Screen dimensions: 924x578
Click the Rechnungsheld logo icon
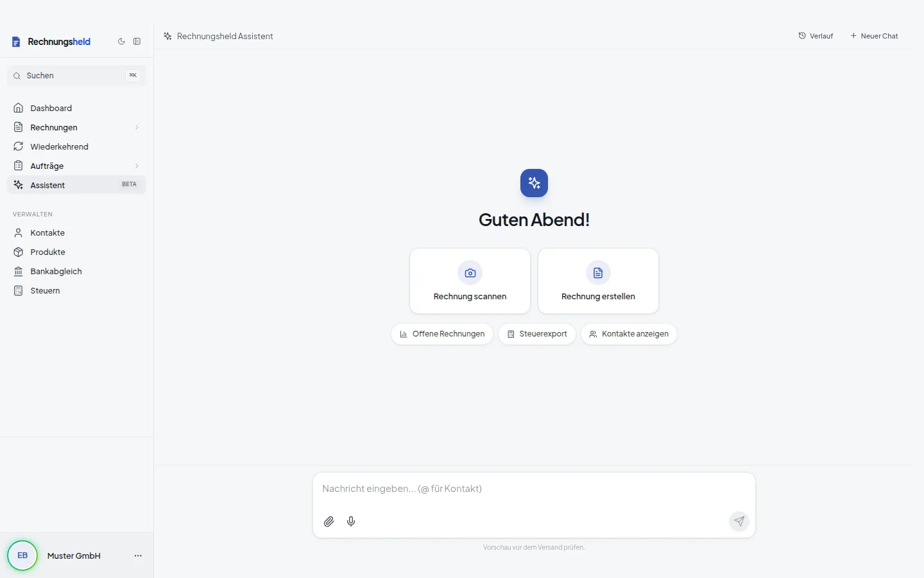click(x=16, y=42)
